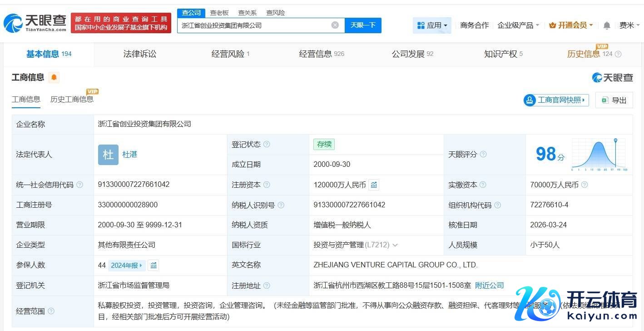Viewport: 644px width, 331px height.
Task: Click the orange alert bell beside 工商信息
Action: point(54,77)
